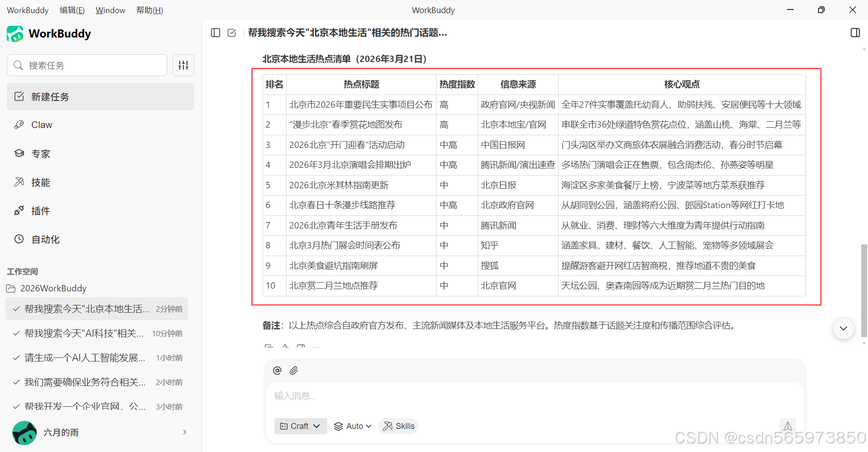
Task: Click the chat vertical scrollbar thumb
Action: 864,290
